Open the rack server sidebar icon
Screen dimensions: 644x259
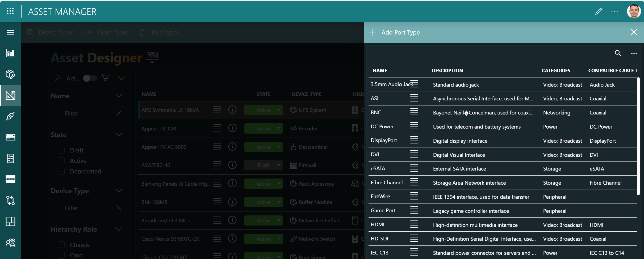[x=10, y=137]
